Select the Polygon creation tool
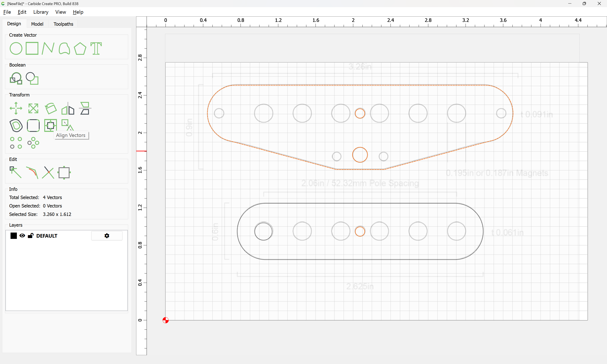The width and height of the screenshot is (607, 364). click(80, 48)
